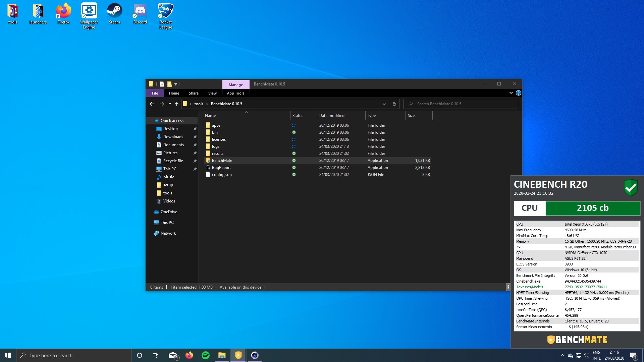This screenshot has height=362, width=644.
Task: Switch to the Home ribbon tab
Action: 174,93
